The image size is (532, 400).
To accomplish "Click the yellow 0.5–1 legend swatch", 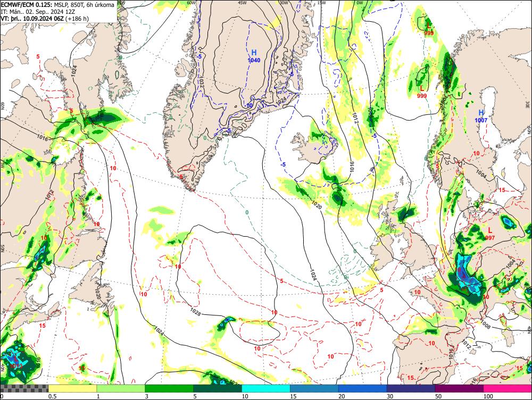I will (72, 388).
